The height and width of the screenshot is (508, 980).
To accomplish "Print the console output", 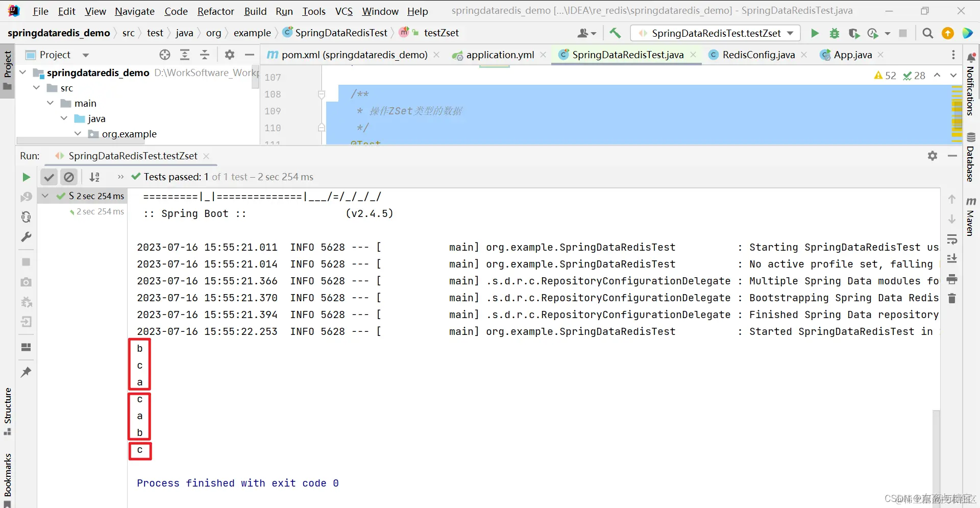I will [x=952, y=279].
